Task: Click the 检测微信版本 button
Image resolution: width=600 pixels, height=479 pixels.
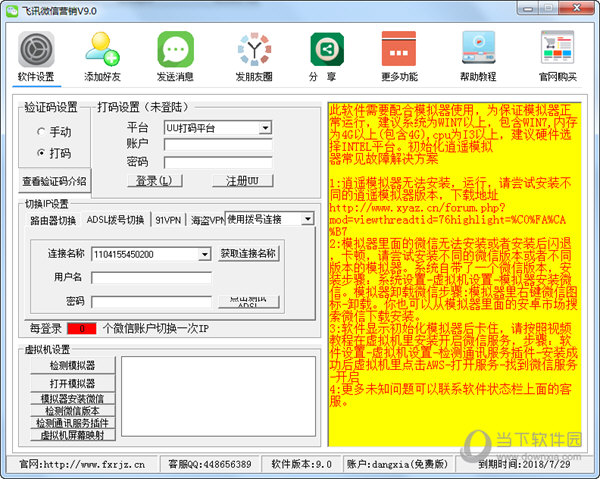Action: point(72,411)
